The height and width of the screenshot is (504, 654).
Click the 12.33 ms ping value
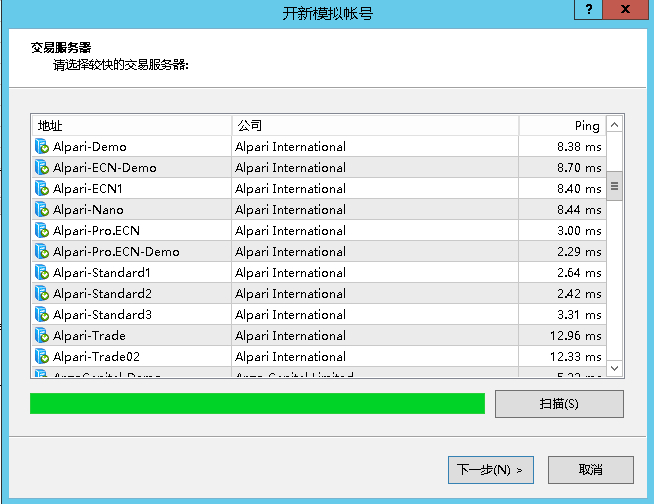[576, 357]
